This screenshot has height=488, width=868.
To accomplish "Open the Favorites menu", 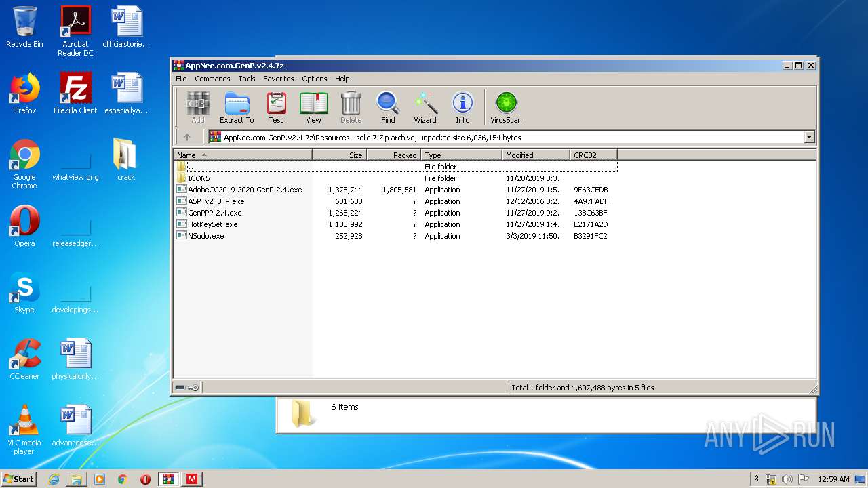I will tap(279, 79).
